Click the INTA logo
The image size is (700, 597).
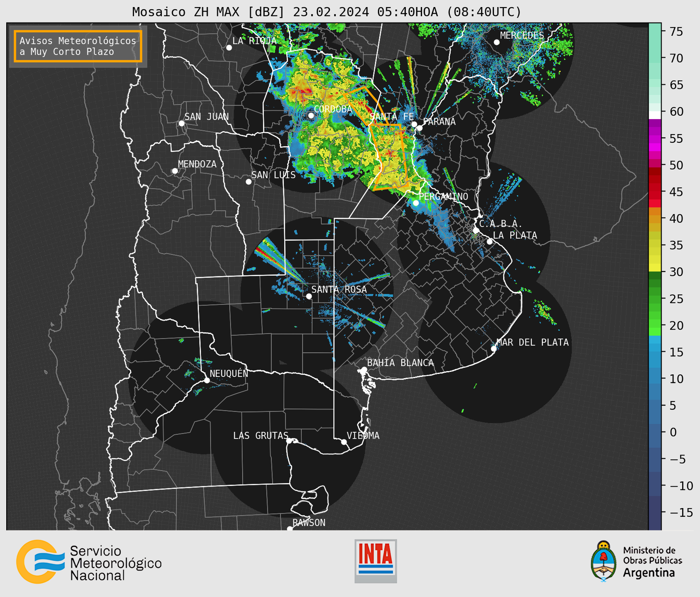coord(376,561)
